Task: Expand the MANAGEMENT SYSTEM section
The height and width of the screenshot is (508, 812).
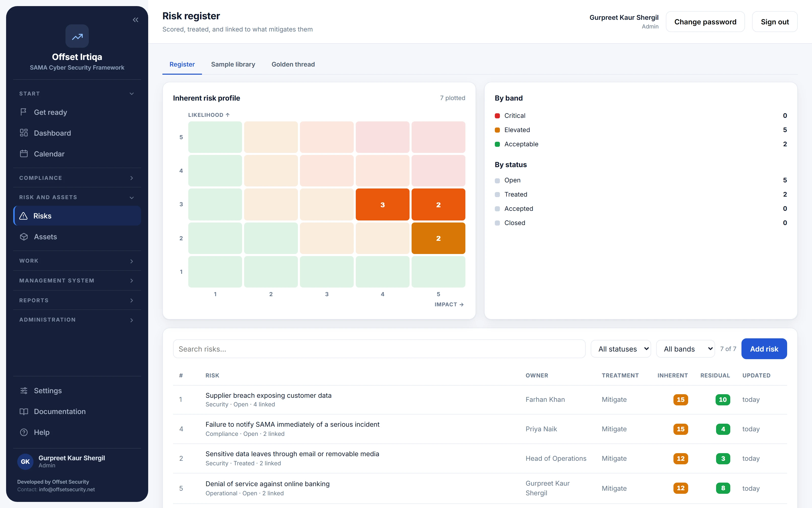Action: click(x=77, y=280)
